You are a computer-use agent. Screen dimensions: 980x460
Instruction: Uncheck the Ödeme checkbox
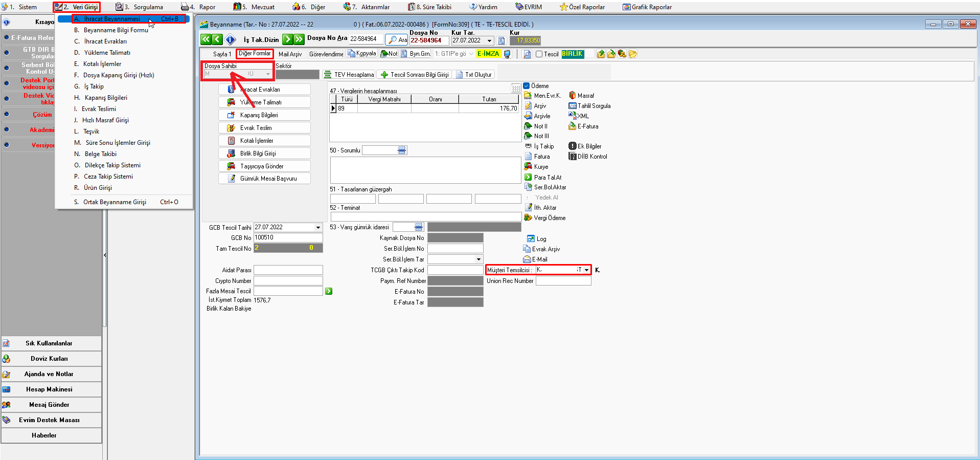tap(527, 86)
